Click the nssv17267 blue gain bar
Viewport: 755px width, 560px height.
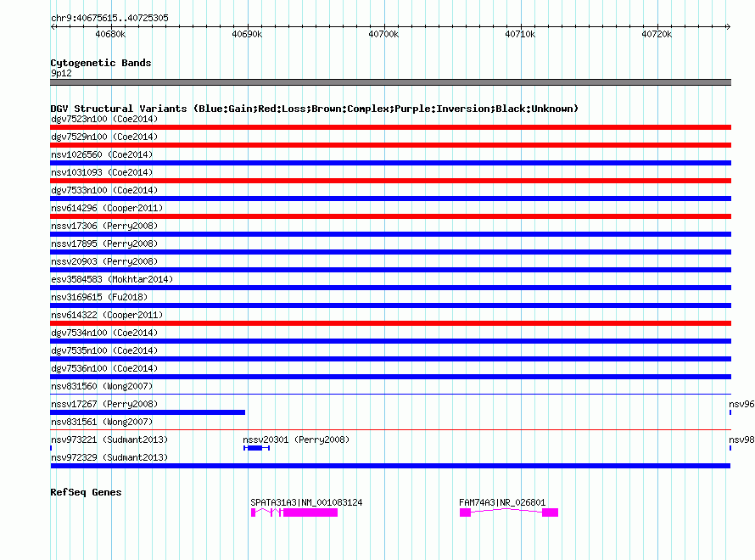click(148, 412)
